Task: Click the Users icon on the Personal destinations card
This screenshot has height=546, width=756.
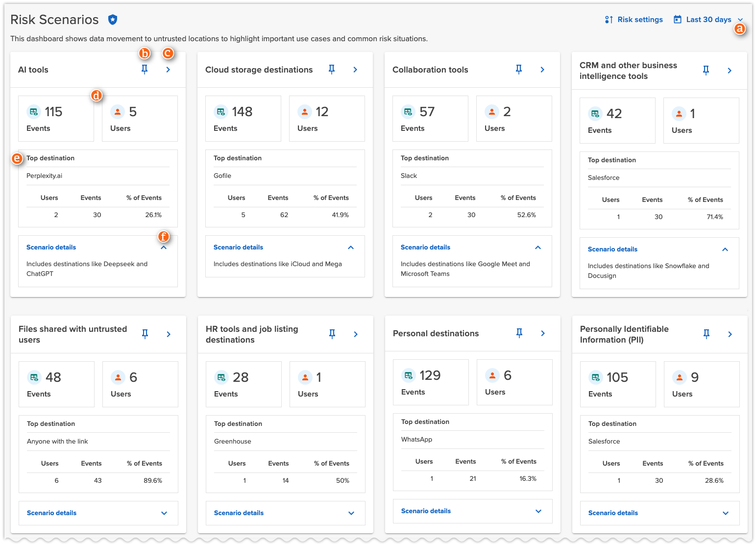Action: [492, 375]
